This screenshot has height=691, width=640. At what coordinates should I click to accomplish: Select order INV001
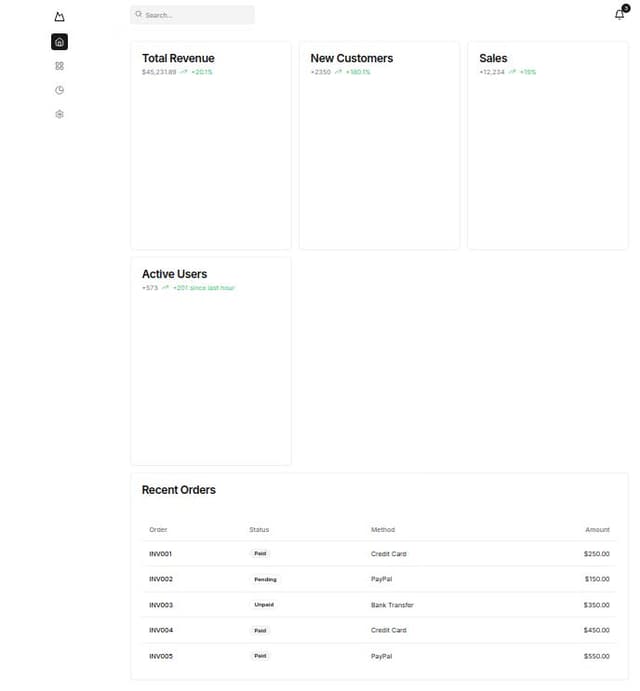pyautogui.click(x=160, y=554)
